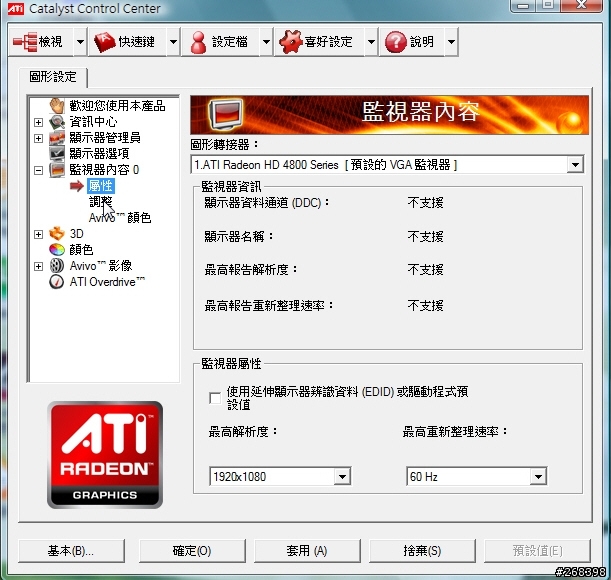The image size is (611, 580).
Task: Click the 檢視 toolbar label
Action: (50, 42)
